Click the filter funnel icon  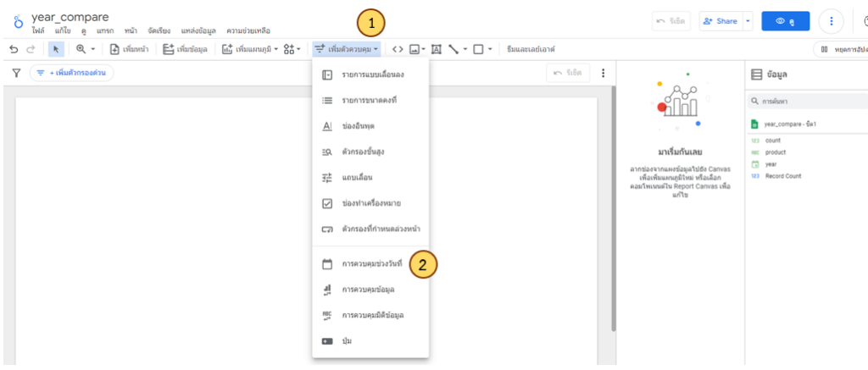tap(15, 74)
